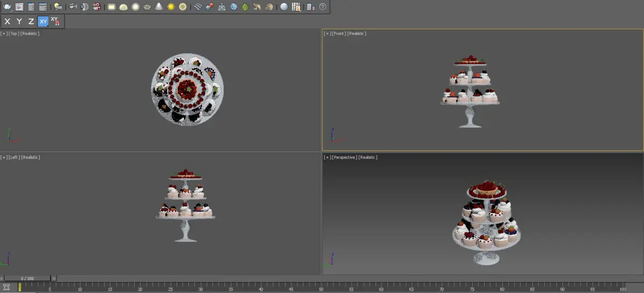Click the HF hair and fur icon
Screen dimensions: 644x293
click(257, 7)
